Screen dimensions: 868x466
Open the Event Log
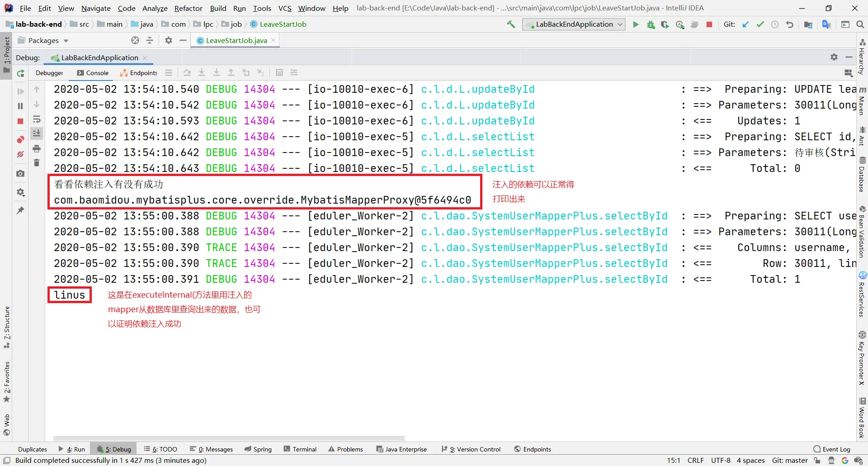point(832,449)
